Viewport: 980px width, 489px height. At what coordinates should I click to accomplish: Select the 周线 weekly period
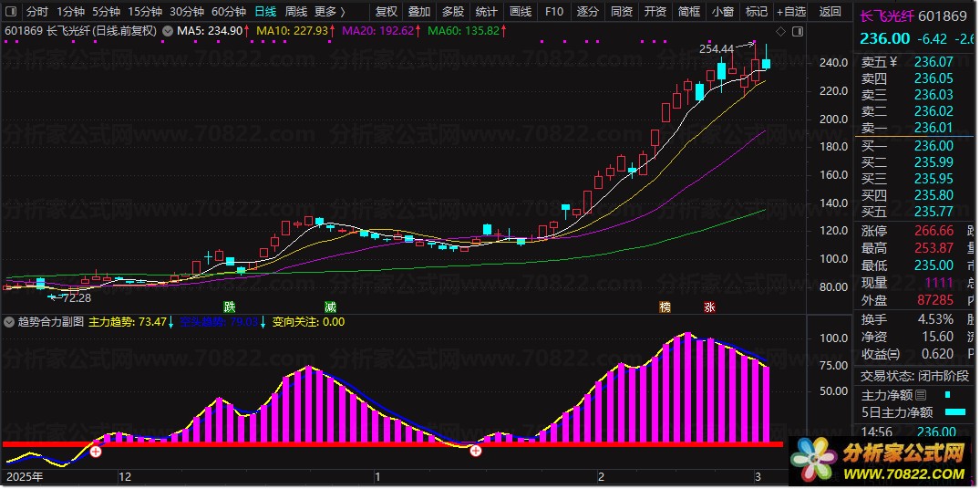[295, 11]
